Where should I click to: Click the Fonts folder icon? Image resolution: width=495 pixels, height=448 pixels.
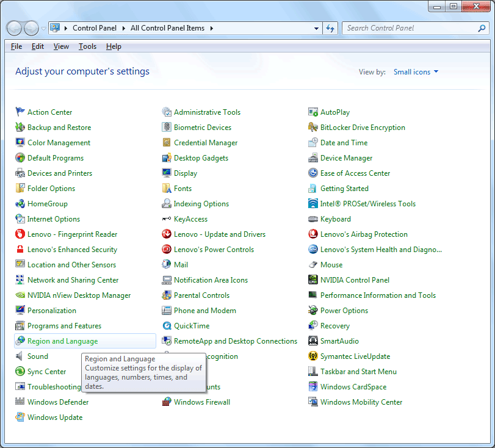click(167, 188)
